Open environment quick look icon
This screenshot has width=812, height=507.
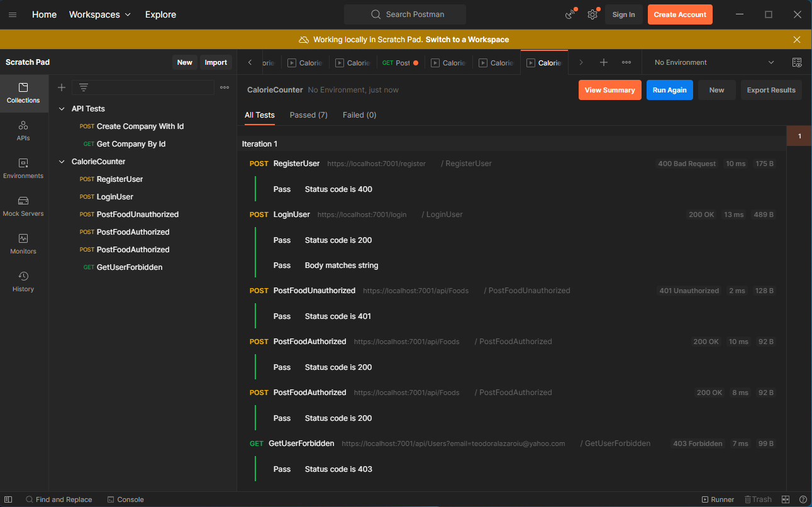(x=797, y=62)
